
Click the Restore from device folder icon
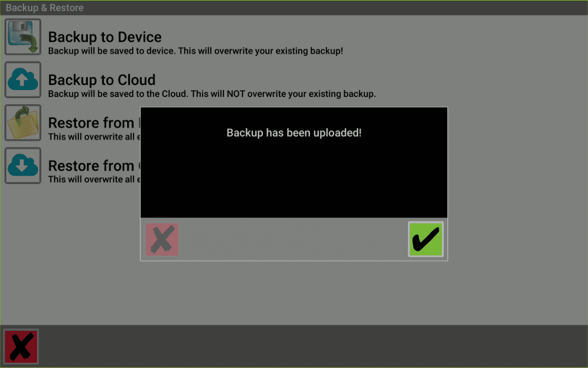[23, 123]
